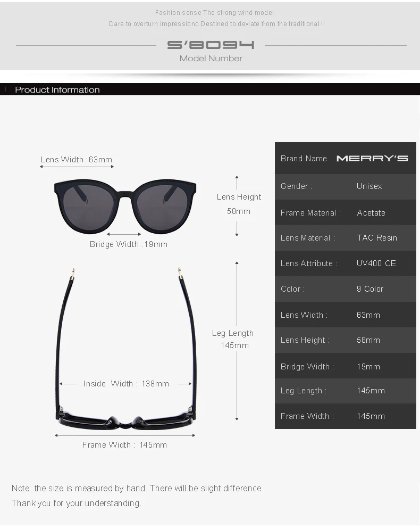
Task: Click the 'Unisex' value
Action: pyautogui.click(x=369, y=186)
